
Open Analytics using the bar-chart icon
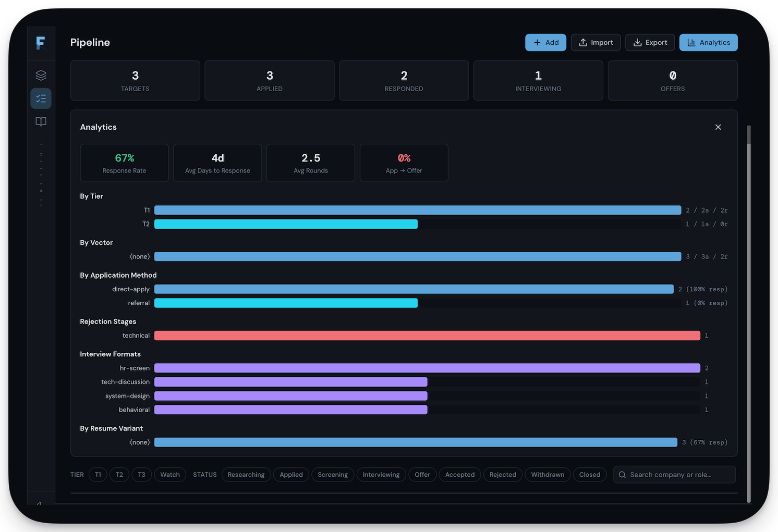coord(692,42)
